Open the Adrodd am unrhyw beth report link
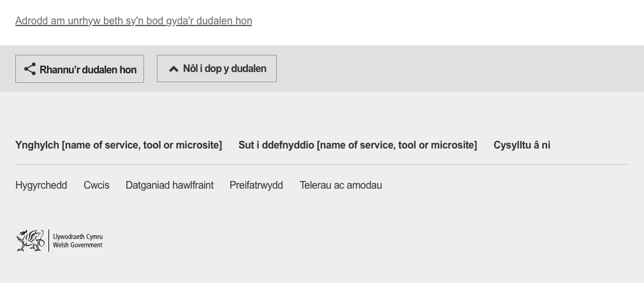The height and width of the screenshot is (283, 644). (x=133, y=21)
